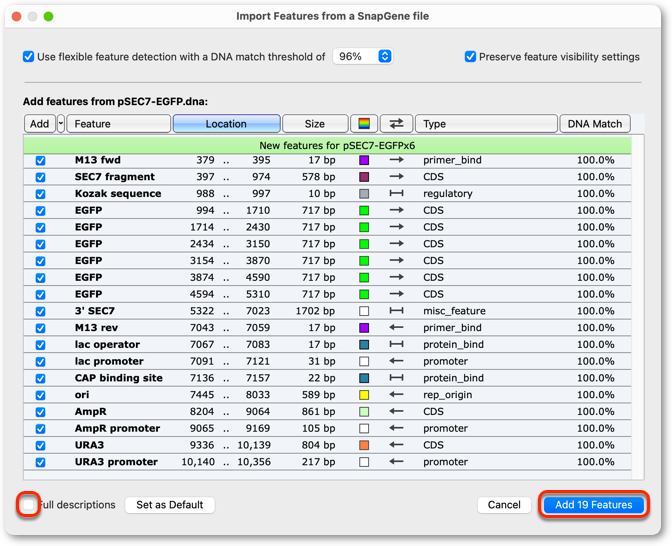Sort by Type column header
This screenshot has width=672, height=546.
[x=486, y=124]
